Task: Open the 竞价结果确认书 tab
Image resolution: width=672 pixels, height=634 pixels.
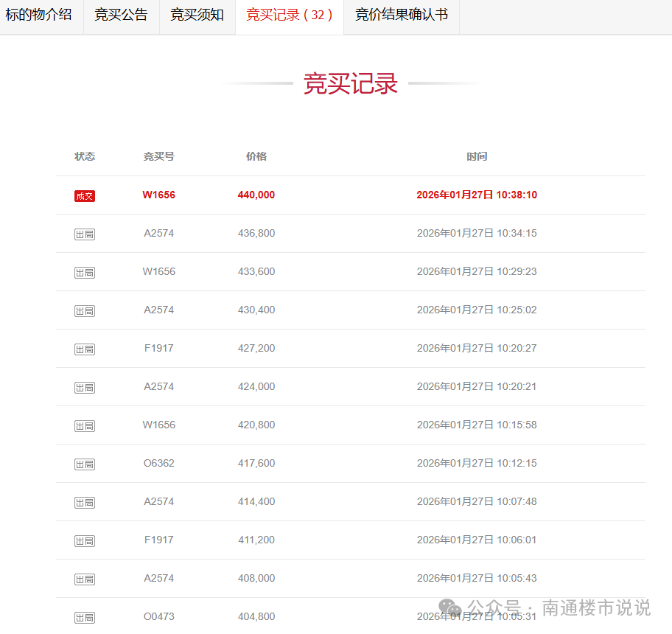Action: (x=401, y=15)
